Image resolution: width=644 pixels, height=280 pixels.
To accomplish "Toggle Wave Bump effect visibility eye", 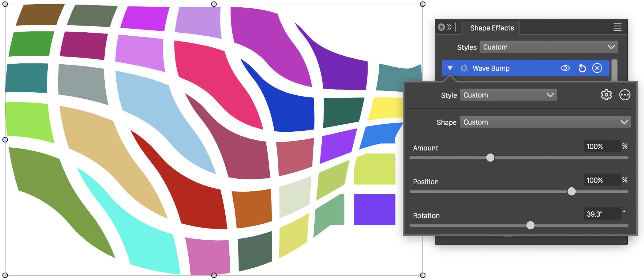I will click(565, 68).
